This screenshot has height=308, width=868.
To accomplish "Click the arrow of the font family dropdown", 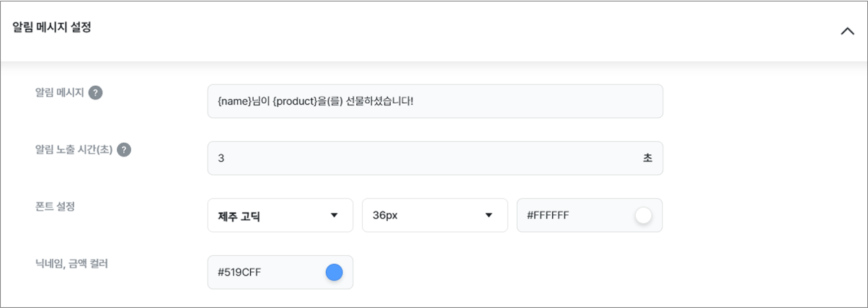I will (x=334, y=215).
